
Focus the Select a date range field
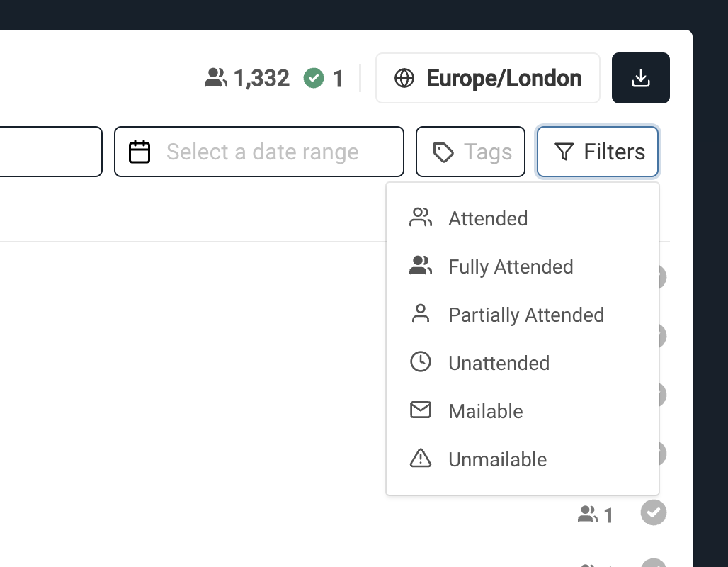[263, 152]
